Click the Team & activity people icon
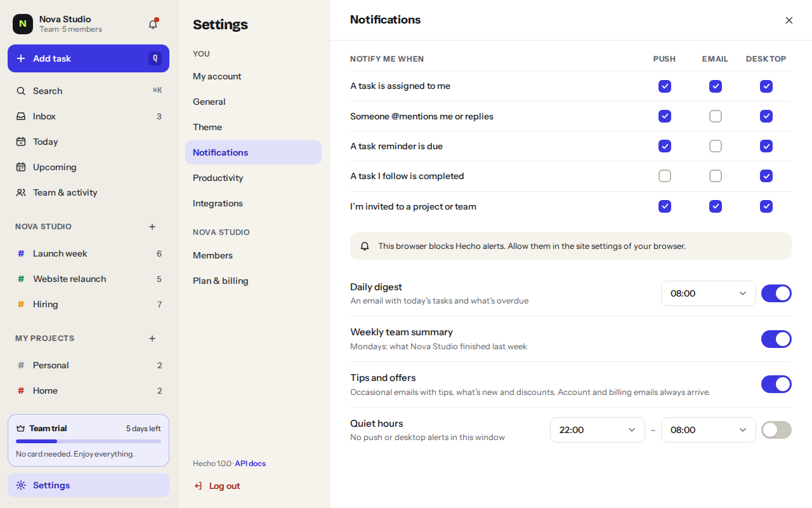Viewport: 812px width, 508px height. [x=21, y=192]
